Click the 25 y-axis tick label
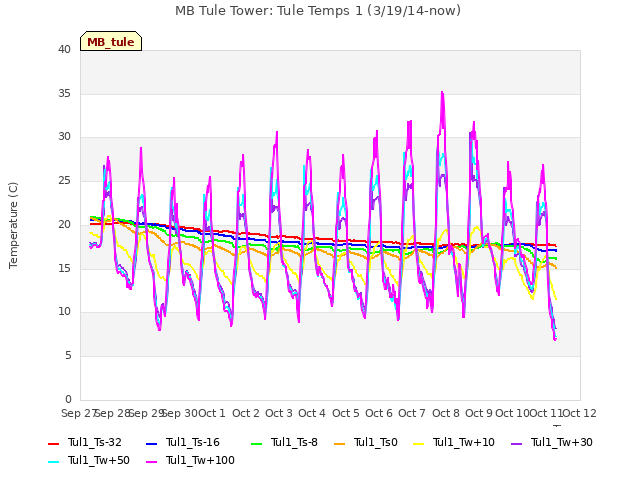Viewport: 640px width, 480px height. [64, 180]
